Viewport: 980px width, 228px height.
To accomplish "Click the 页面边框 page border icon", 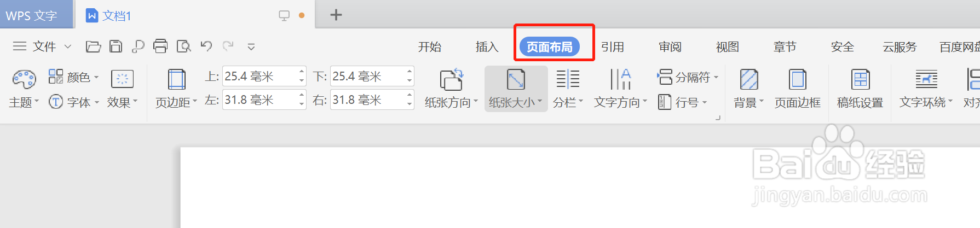I will (x=797, y=79).
